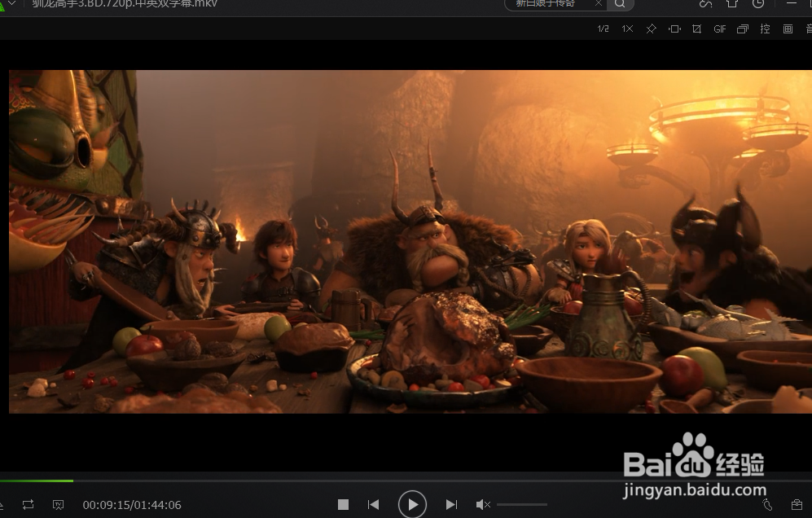Screen dimensions: 812x518
Task: Seek on the green playback progress bar
Action: click(x=37, y=481)
